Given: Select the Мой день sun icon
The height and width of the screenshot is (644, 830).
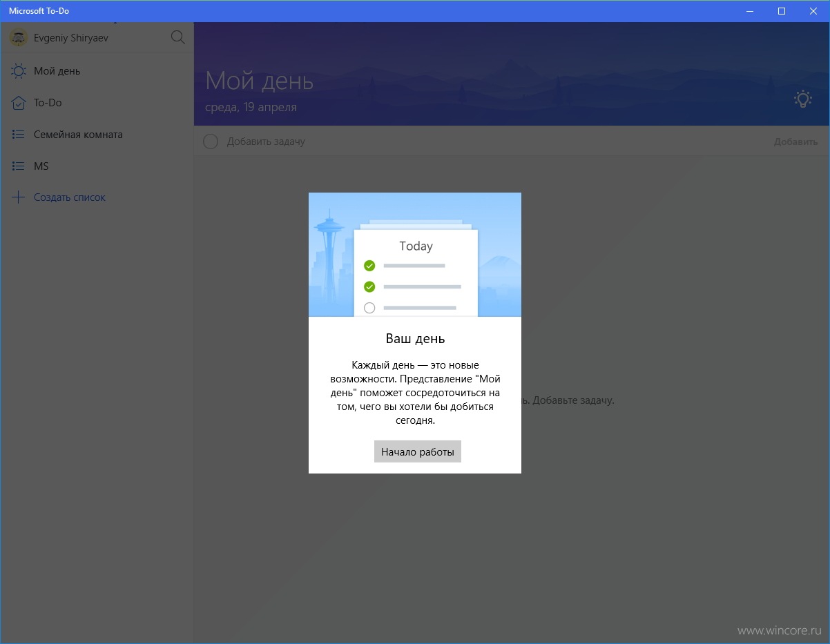Looking at the screenshot, I should click(x=19, y=71).
